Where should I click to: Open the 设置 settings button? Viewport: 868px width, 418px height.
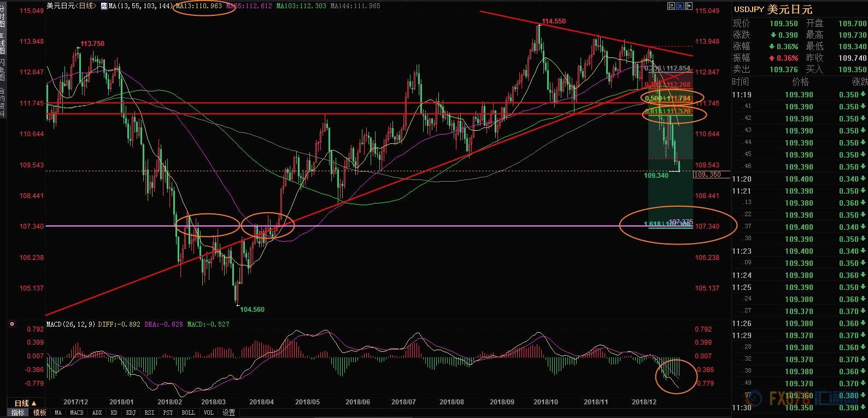coord(228,413)
